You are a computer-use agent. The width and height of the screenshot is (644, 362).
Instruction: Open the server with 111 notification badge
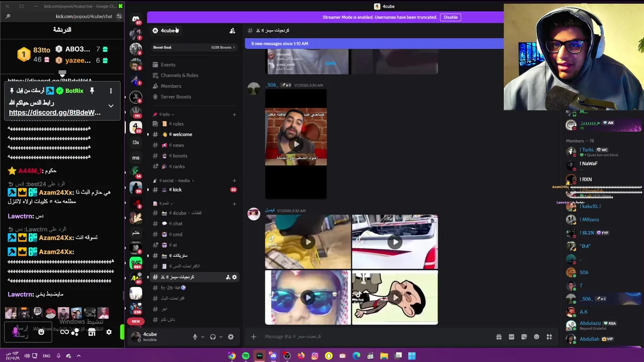tap(135, 112)
